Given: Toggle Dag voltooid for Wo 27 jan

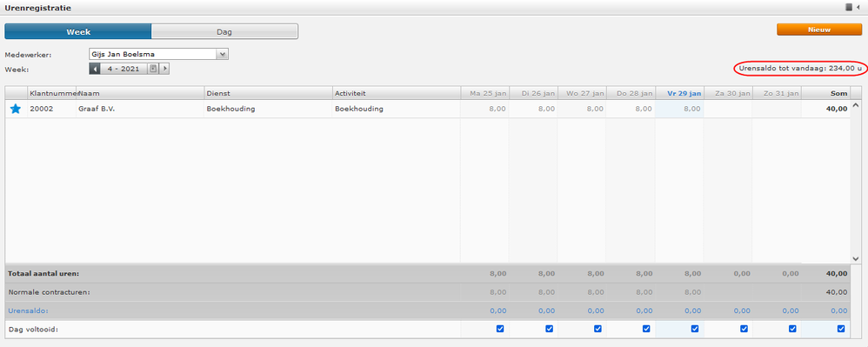Looking at the screenshot, I should 598,329.
